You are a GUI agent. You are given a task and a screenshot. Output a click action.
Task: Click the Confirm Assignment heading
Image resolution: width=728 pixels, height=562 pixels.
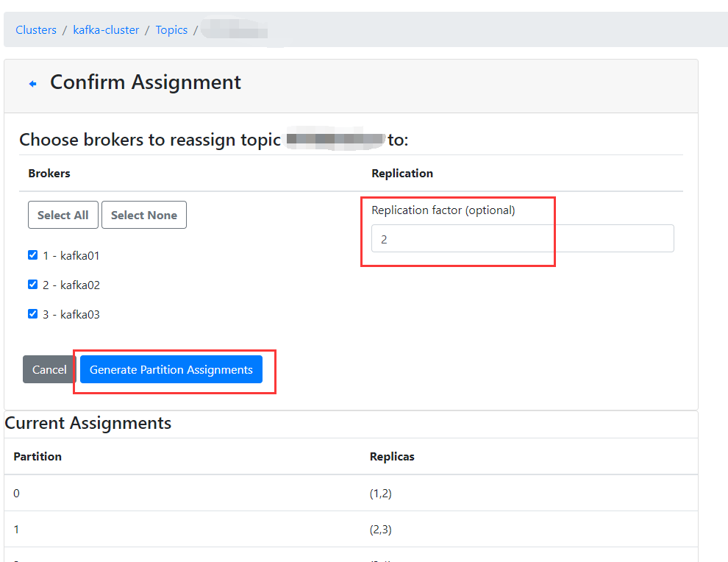point(145,82)
